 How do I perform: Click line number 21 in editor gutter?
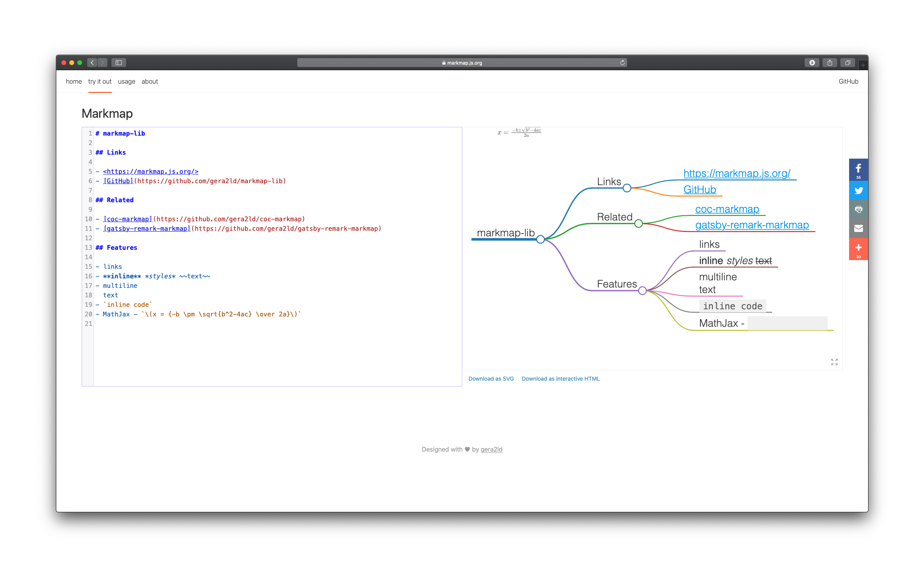pyautogui.click(x=88, y=324)
